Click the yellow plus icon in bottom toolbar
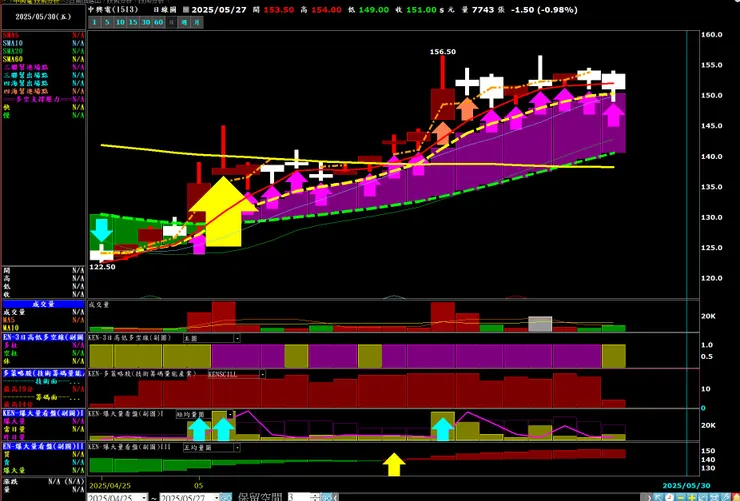Image resolution: width=740 pixels, height=501 pixels. (691, 498)
